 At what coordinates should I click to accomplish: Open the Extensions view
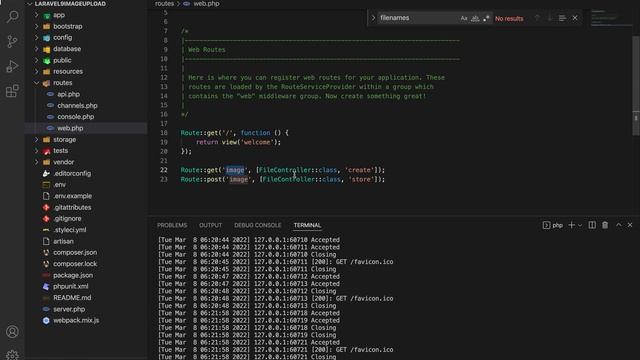pos(12,91)
